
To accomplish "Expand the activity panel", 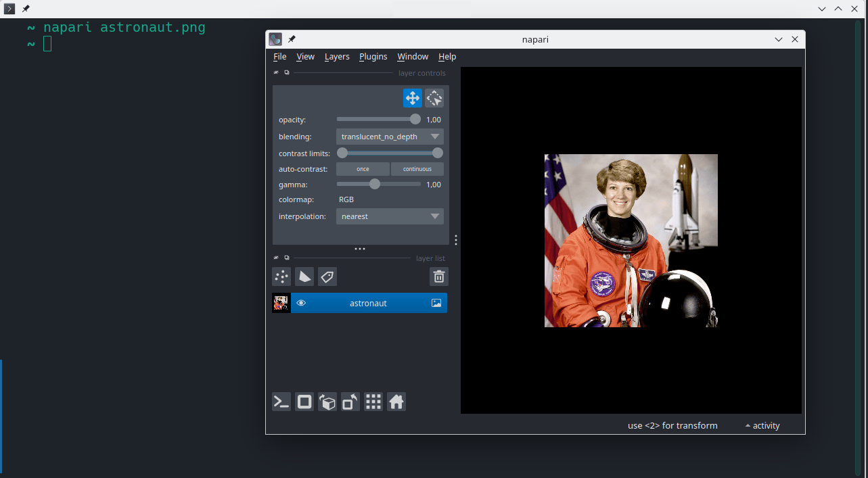I will [762, 425].
